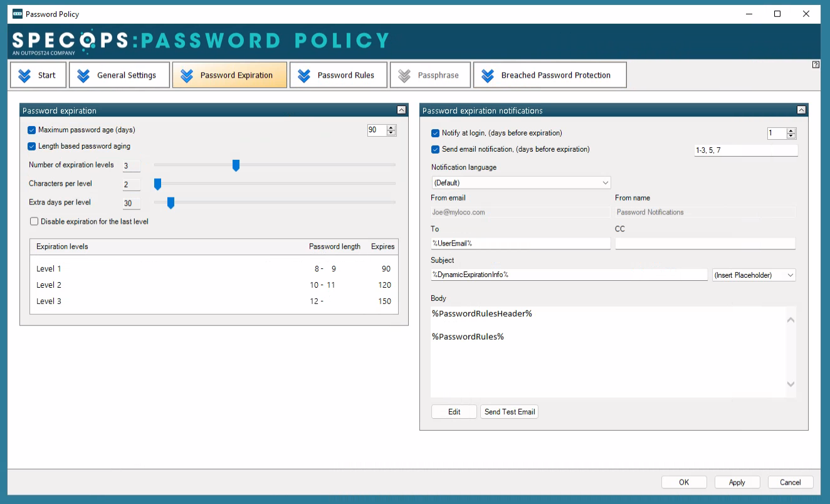This screenshot has width=830, height=504.
Task: Click the maximum password age value field
Action: pos(377,130)
